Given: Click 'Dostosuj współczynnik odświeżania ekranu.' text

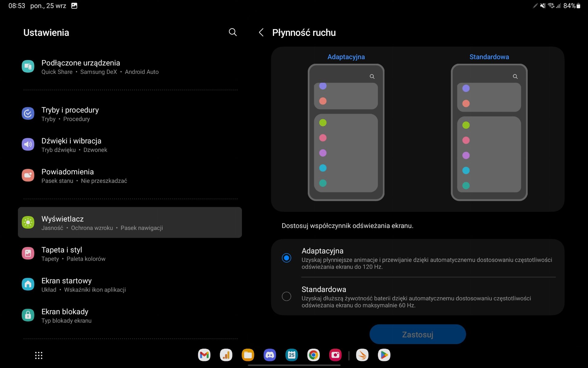Looking at the screenshot, I should 347,226.
